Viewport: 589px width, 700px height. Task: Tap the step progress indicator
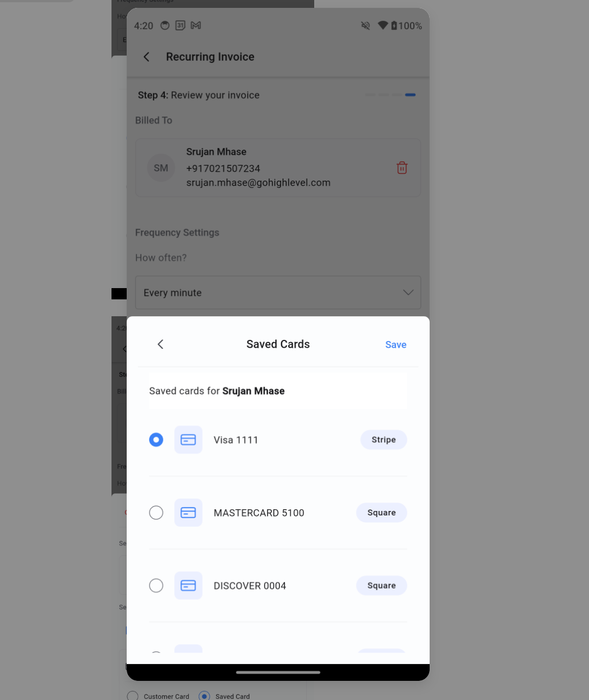coord(390,95)
